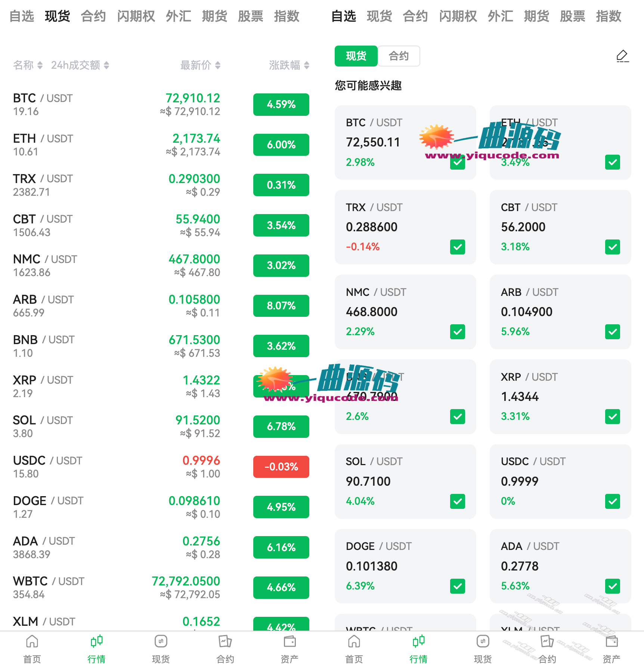The image size is (644, 668).
Task: Click the green 现货 filter button
Action: (x=356, y=56)
